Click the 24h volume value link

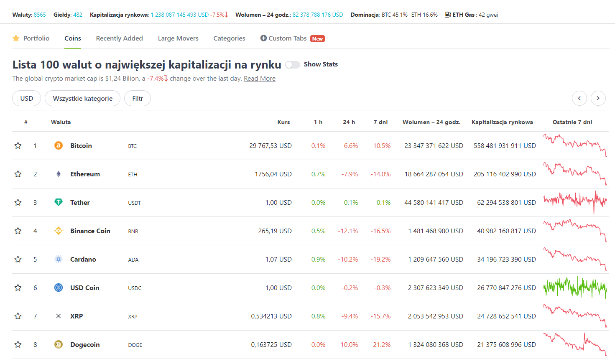(x=318, y=15)
